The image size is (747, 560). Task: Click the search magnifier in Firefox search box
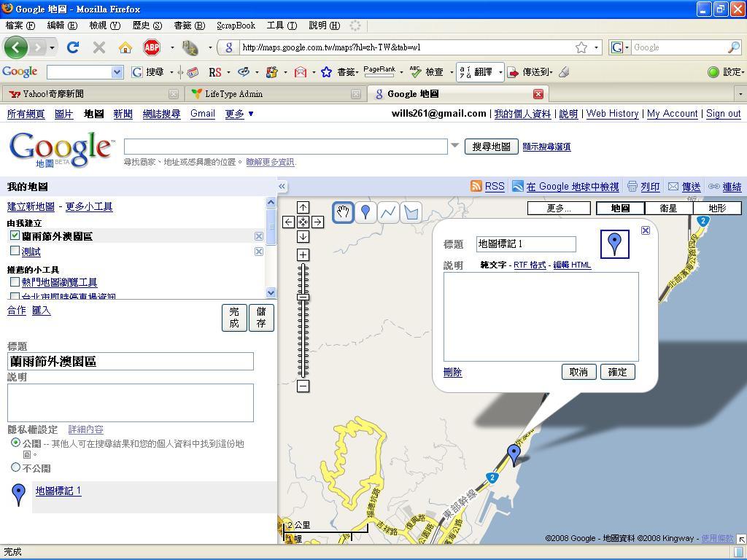734,47
